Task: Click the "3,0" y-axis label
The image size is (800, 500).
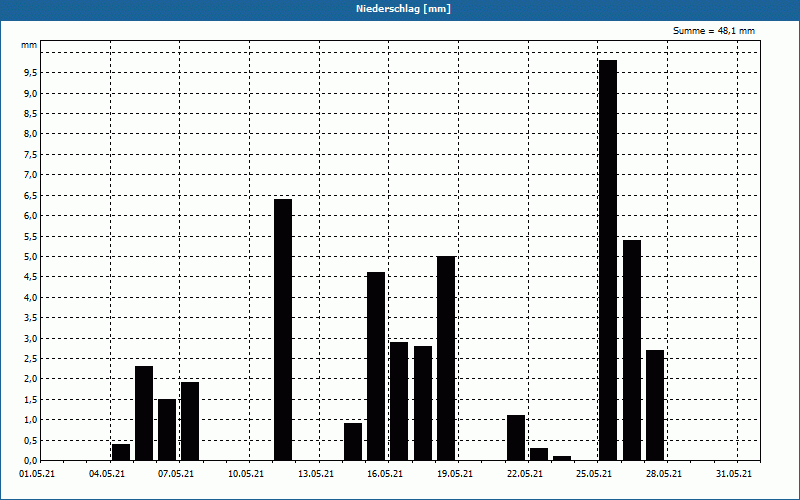Action: (31, 338)
